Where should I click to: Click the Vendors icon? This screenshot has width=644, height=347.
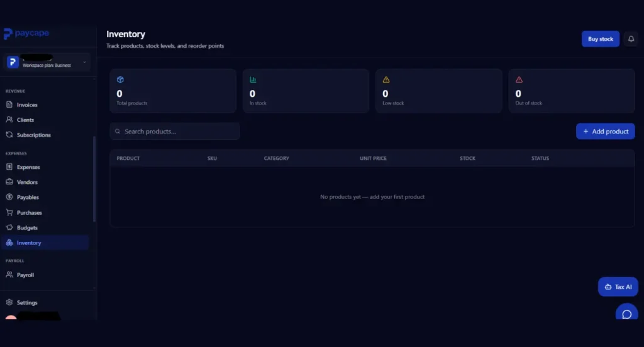click(9, 182)
